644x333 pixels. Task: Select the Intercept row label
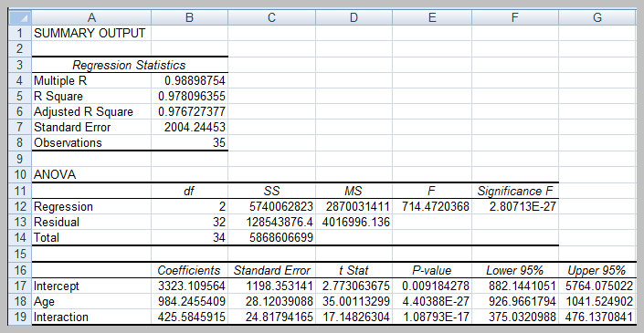[x=91, y=286]
